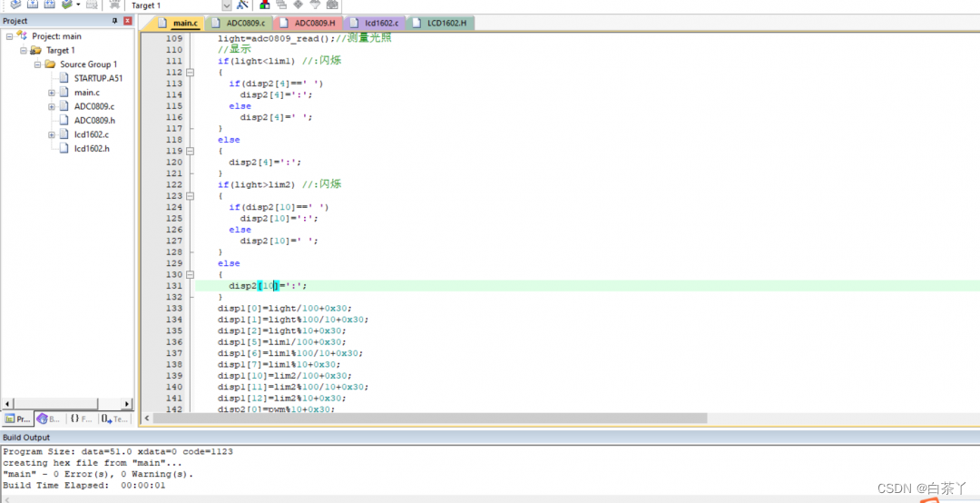
Task: Open the Books tab at panel bottom
Action: (49, 419)
